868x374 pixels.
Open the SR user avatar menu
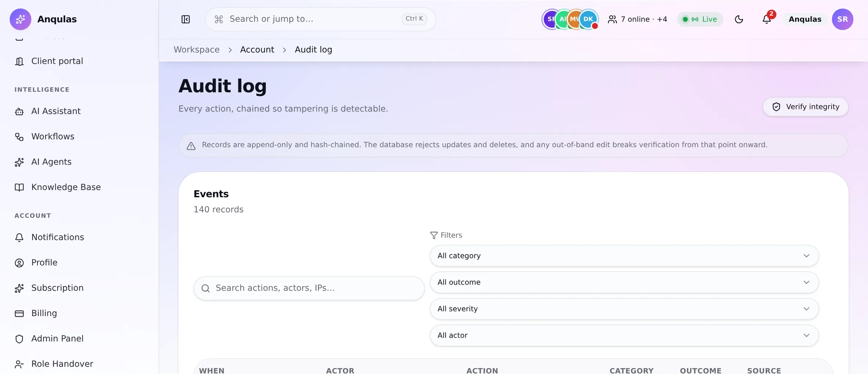[843, 19]
